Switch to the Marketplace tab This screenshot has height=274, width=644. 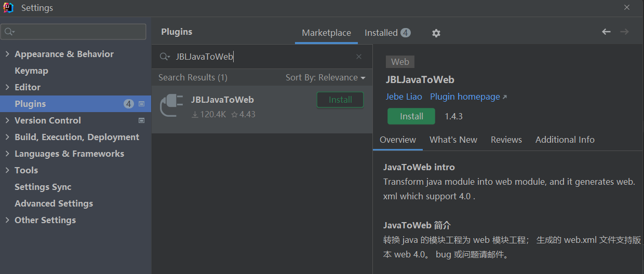pyautogui.click(x=326, y=33)
